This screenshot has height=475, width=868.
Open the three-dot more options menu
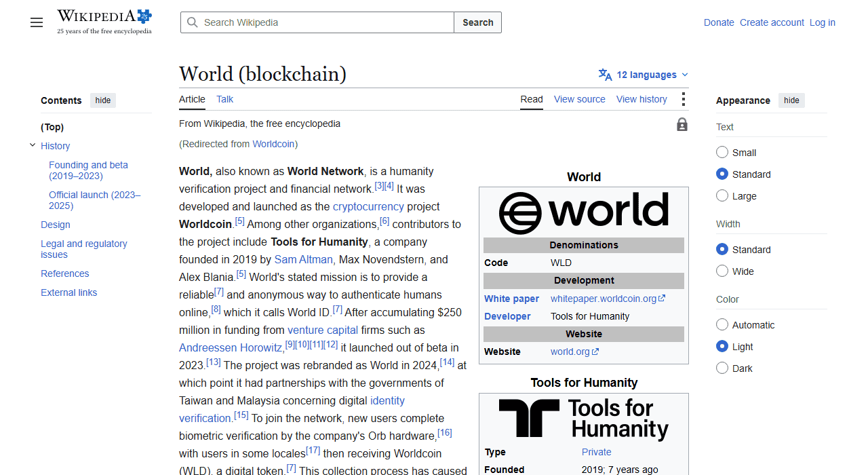tap(683, 99)
